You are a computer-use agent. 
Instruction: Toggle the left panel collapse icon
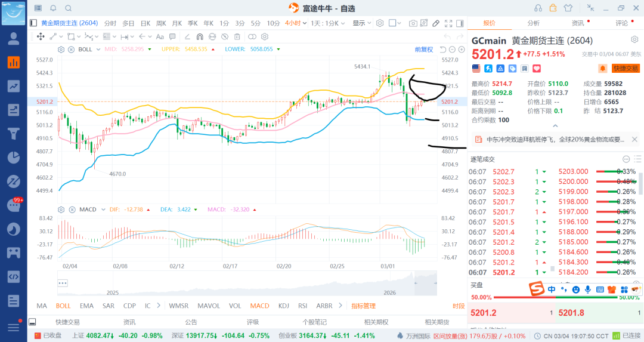coord(33,23)
